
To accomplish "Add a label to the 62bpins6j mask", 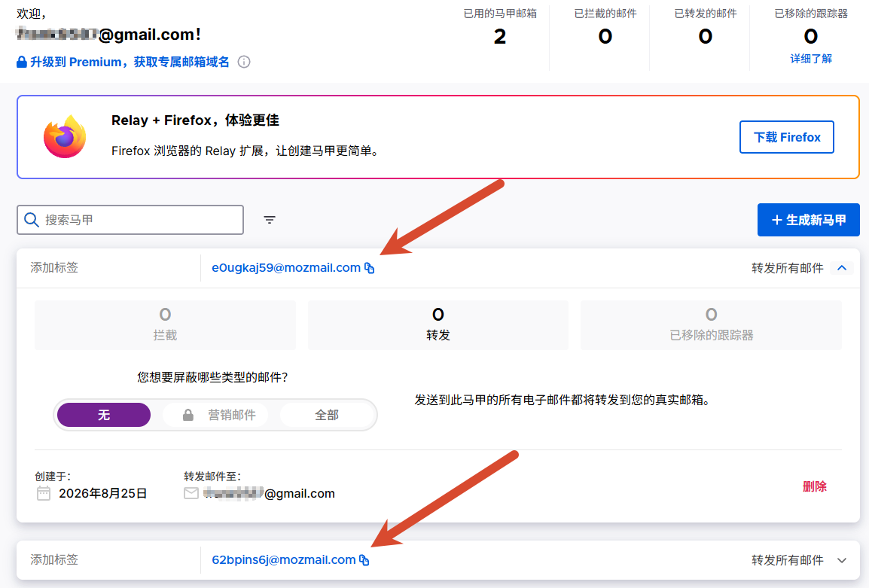I will (54, 559).
